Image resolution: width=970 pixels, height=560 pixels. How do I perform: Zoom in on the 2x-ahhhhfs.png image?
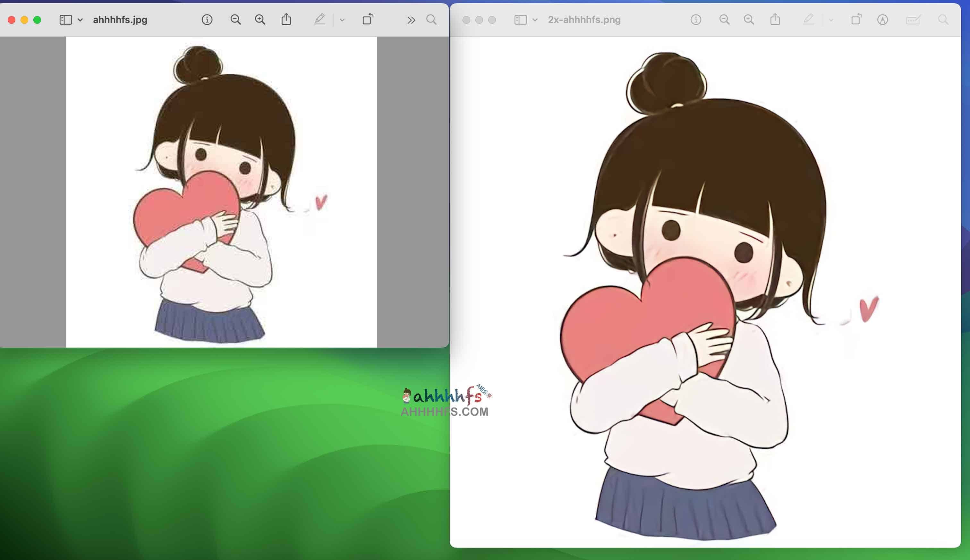(749, 20)
